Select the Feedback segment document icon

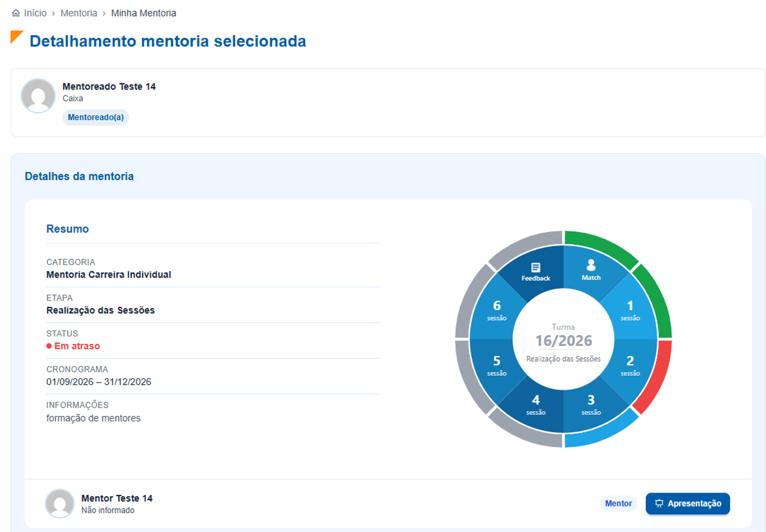(536, 267)
